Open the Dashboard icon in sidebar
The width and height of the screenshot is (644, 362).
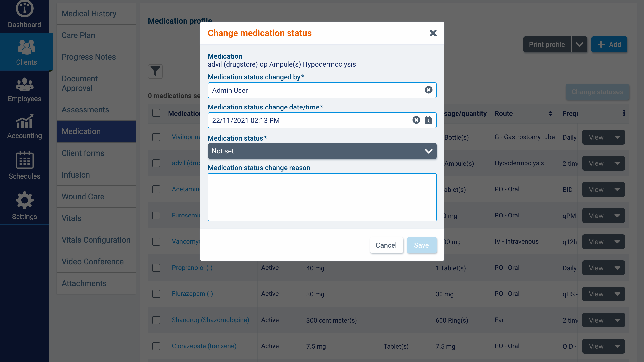pos(24,9)
